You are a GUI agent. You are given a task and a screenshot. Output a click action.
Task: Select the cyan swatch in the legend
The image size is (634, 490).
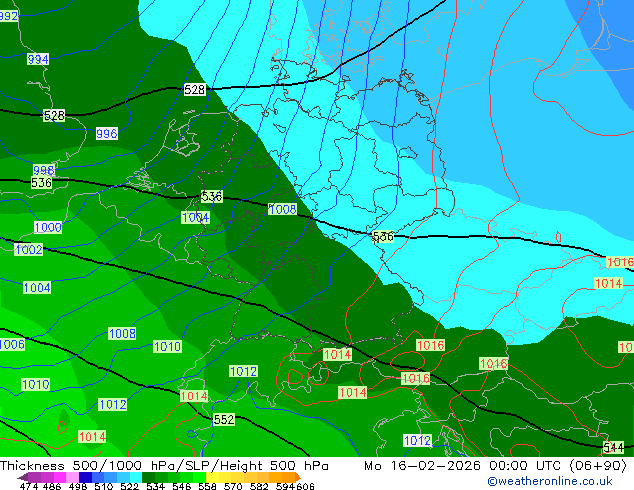point(136,477)
